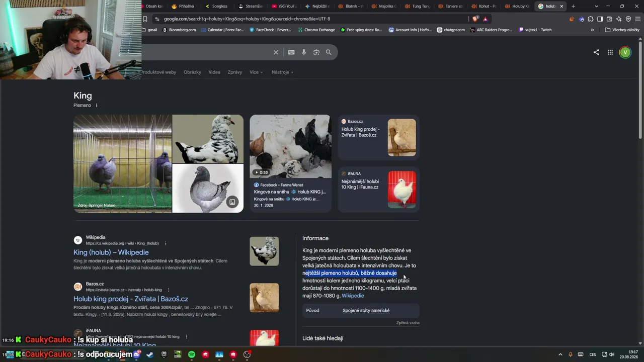Open options beside the Plemeno label
This screenshot has height=362, width=644.
point(97,106)
